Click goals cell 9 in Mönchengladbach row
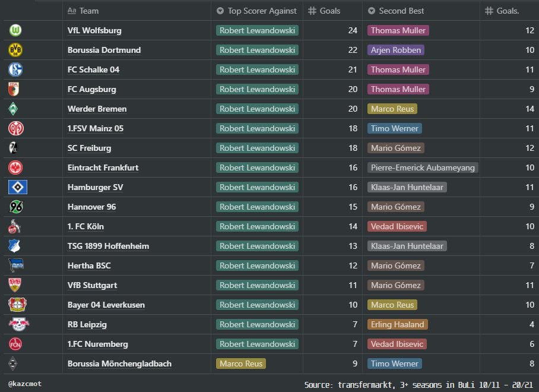Image resolution: width=539 pixels, height=392 pixels. 332,363
